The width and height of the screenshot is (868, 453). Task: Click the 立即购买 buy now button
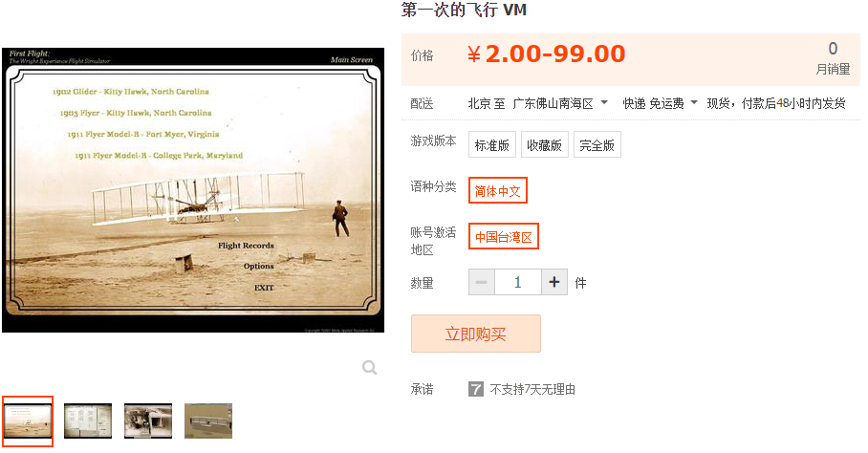click(x=475, y=334)
